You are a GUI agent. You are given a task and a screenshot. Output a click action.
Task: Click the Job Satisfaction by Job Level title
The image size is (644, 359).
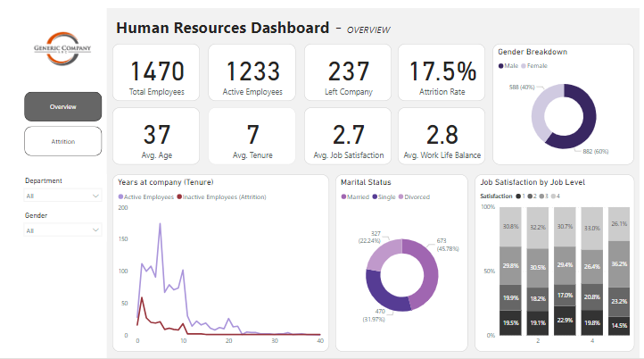[533, 182]
